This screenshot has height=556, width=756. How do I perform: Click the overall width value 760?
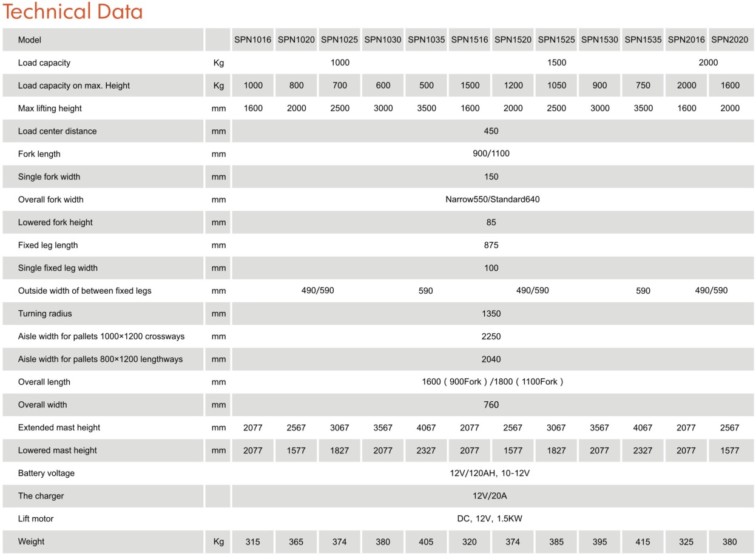coord(491,405)
